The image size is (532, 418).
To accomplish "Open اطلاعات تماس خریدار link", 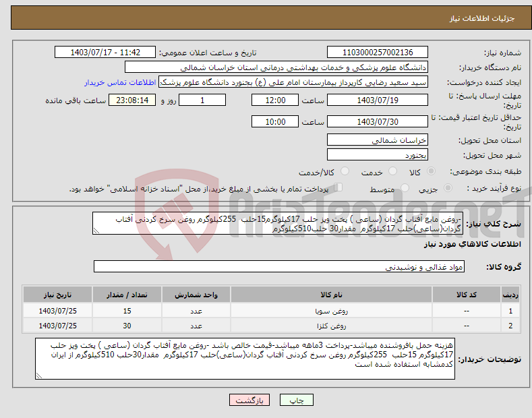I will [x=120, y=82].
